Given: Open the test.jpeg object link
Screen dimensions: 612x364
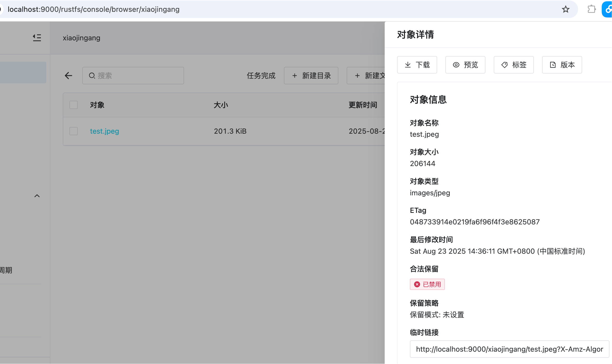Looking at the screenshot, I should click(x=104, y=131).
